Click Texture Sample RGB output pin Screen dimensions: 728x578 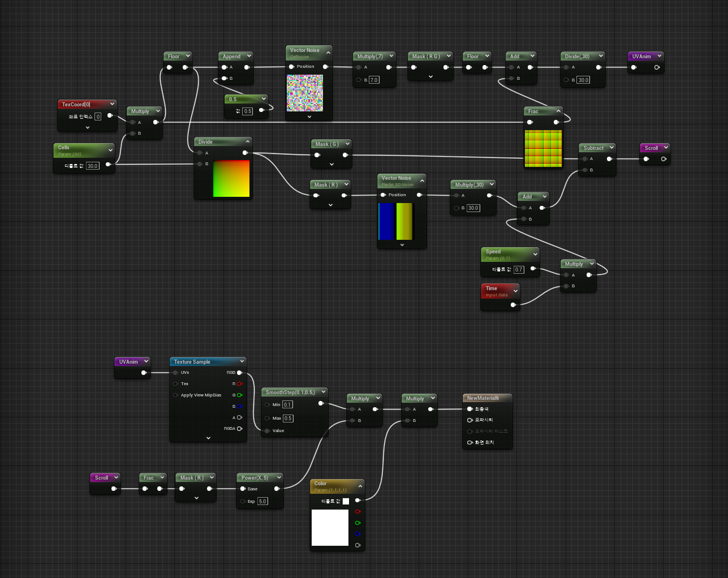pos(240,373)
